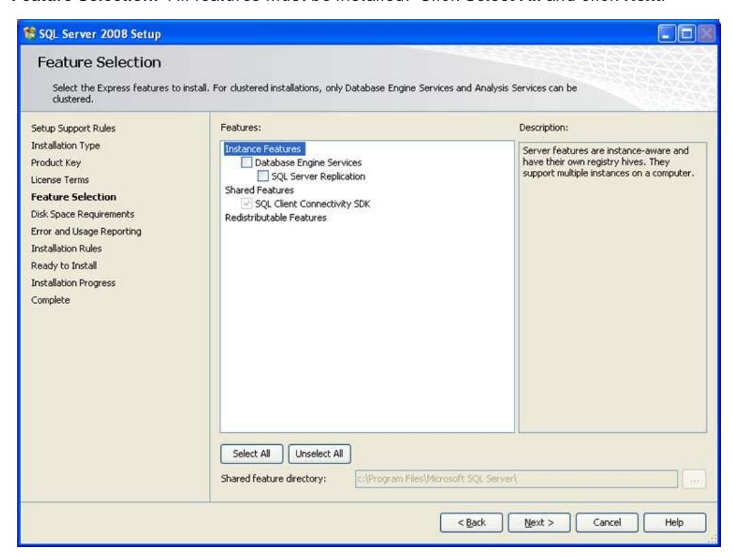The image size is (733, 560).
Task: Select the bold Feature Selection step
Action: [73, 197]
